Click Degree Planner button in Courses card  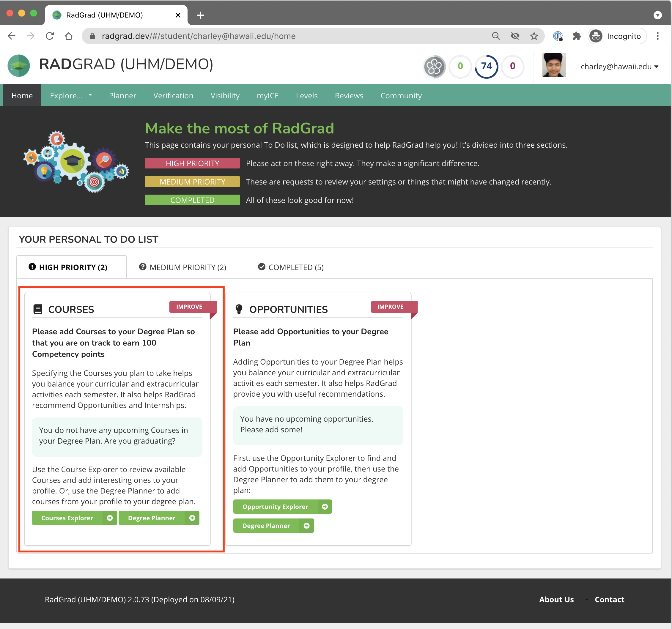[159, 518]
